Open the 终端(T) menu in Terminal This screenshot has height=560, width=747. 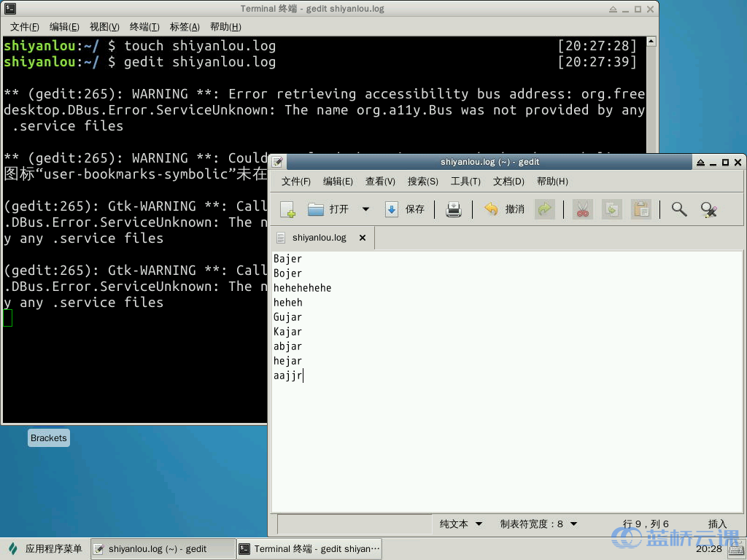click(x=144, y=26)
